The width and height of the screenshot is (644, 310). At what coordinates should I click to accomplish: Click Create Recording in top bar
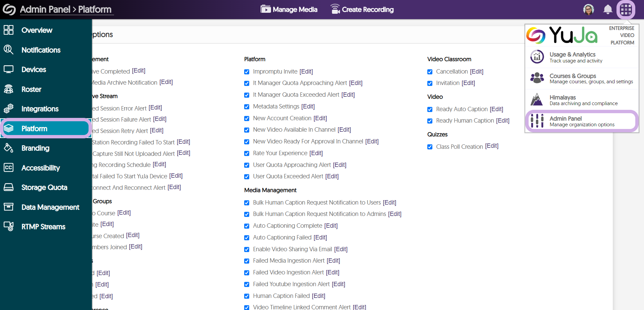pyautogui.click(x=362, y=9)
